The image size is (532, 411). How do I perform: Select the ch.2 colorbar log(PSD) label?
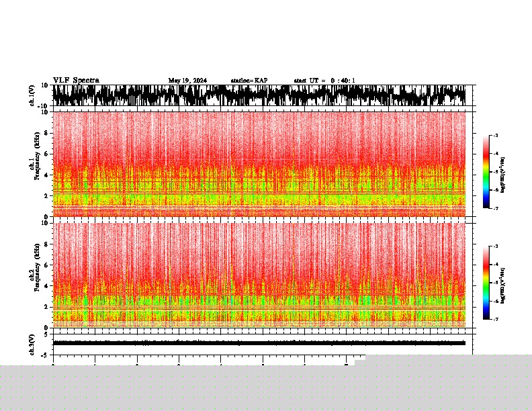503,285
